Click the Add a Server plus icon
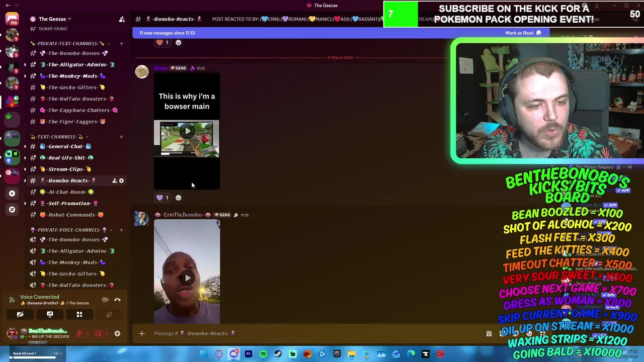 12,193
